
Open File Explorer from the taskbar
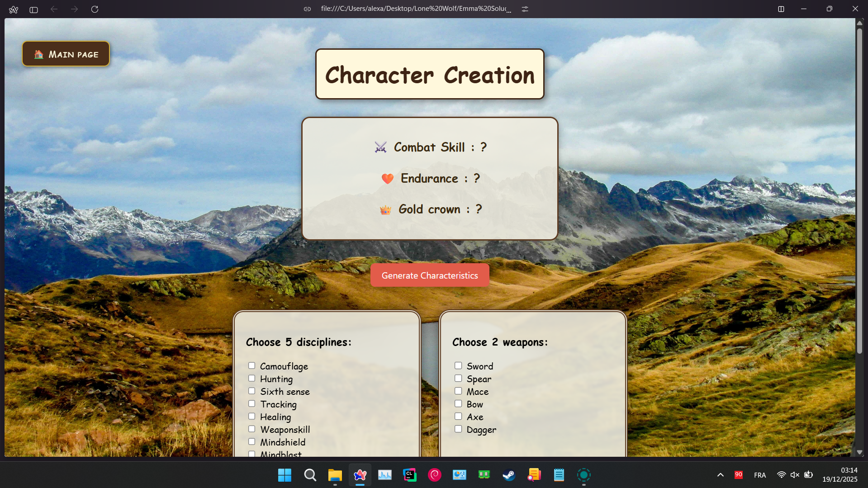335,475
